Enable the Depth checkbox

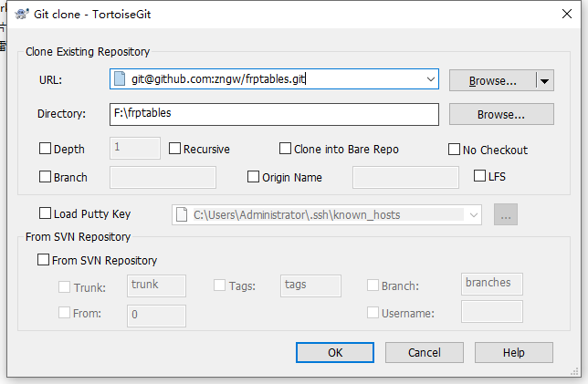(x=46, y=150)
